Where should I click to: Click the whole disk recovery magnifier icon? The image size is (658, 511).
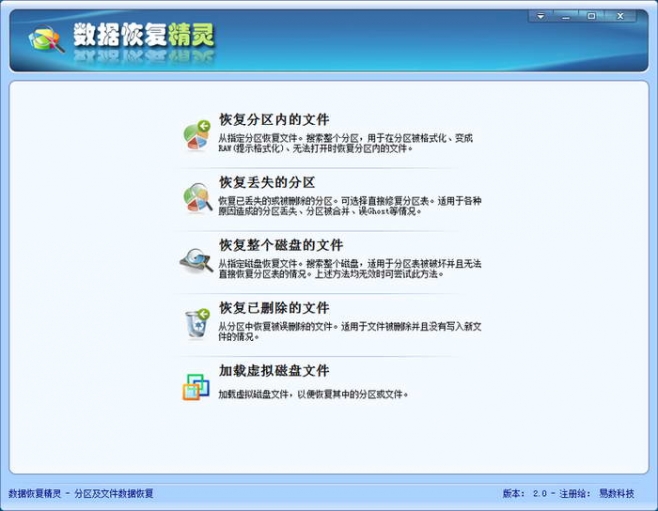coord(196,259)
